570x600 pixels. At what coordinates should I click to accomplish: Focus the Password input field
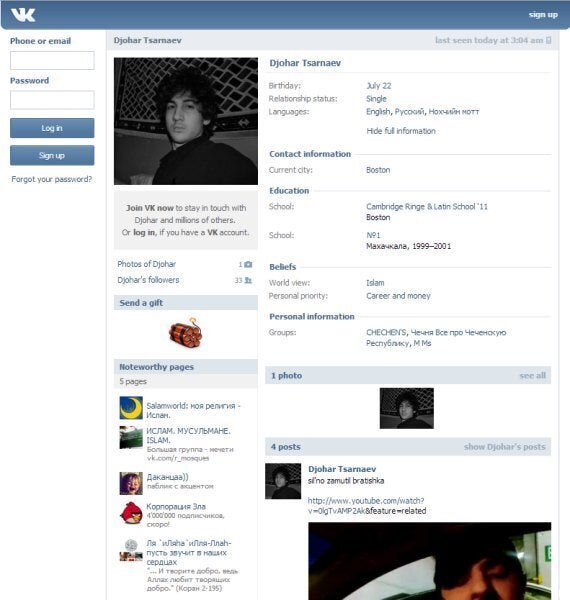pyautogui.click(x=52, y=100)
